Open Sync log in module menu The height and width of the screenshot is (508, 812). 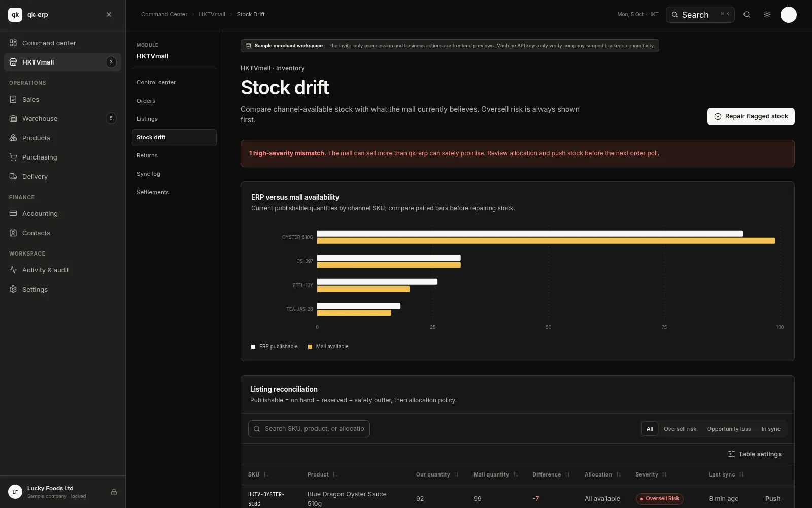click(174, 174)
